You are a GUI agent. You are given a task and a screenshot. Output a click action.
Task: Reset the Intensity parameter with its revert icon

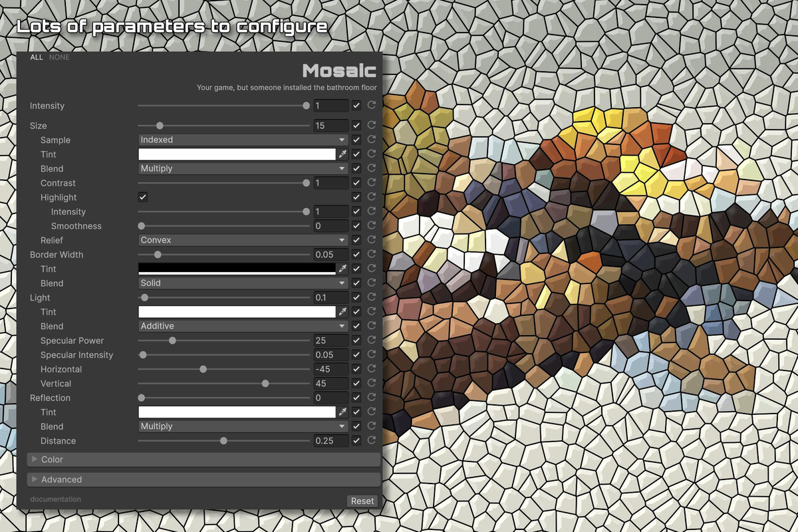click(372, 105)
